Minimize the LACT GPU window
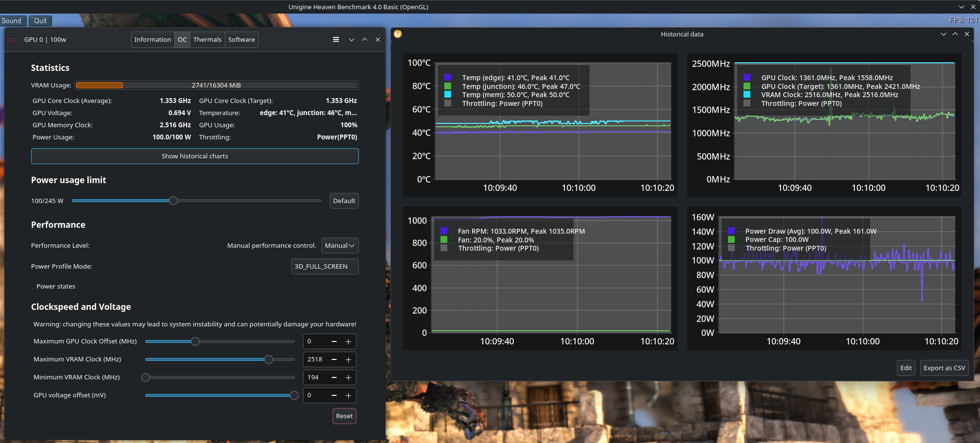 tap(352, 40)
